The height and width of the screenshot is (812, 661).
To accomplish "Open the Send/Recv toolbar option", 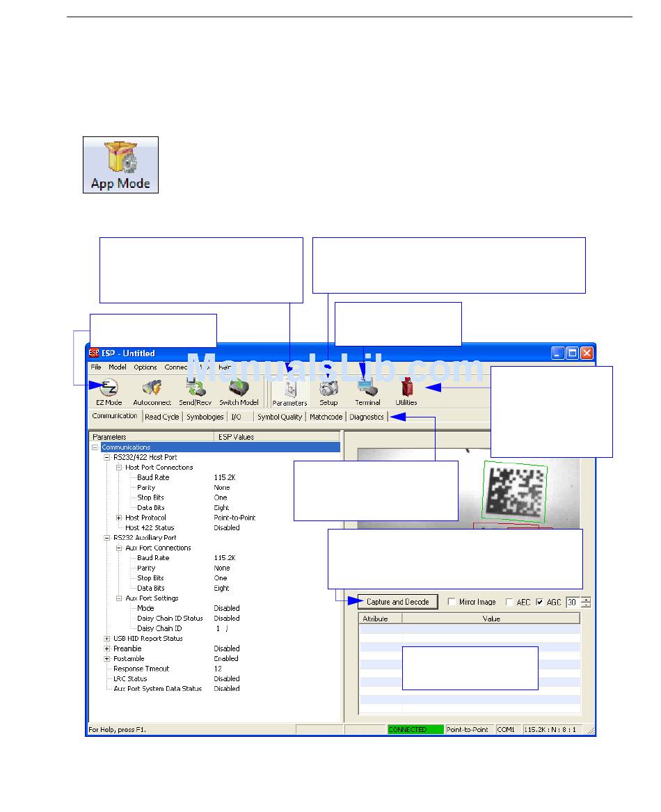I will coord(196,392).
